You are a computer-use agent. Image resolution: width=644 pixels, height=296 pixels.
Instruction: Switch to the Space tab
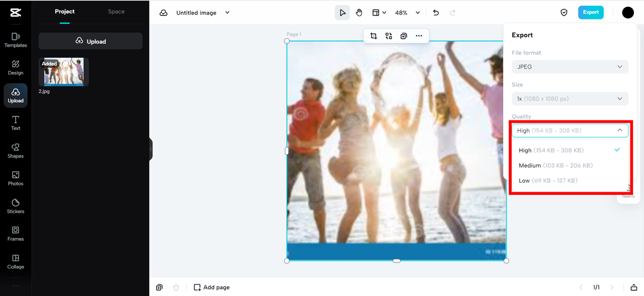(x=116, y=11)
